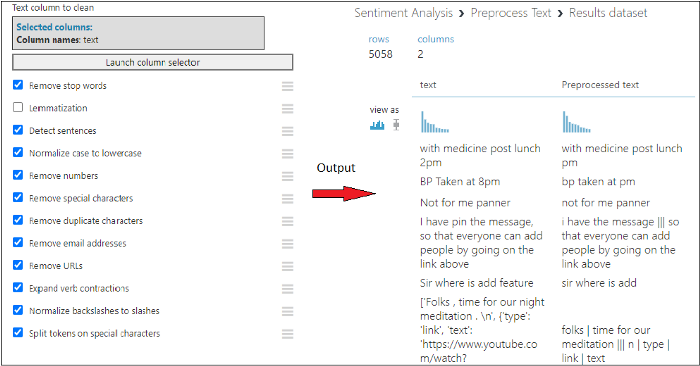
Task: Select the Preprocessed text column header
Action: pyautogui.click(x=600, y=85)
